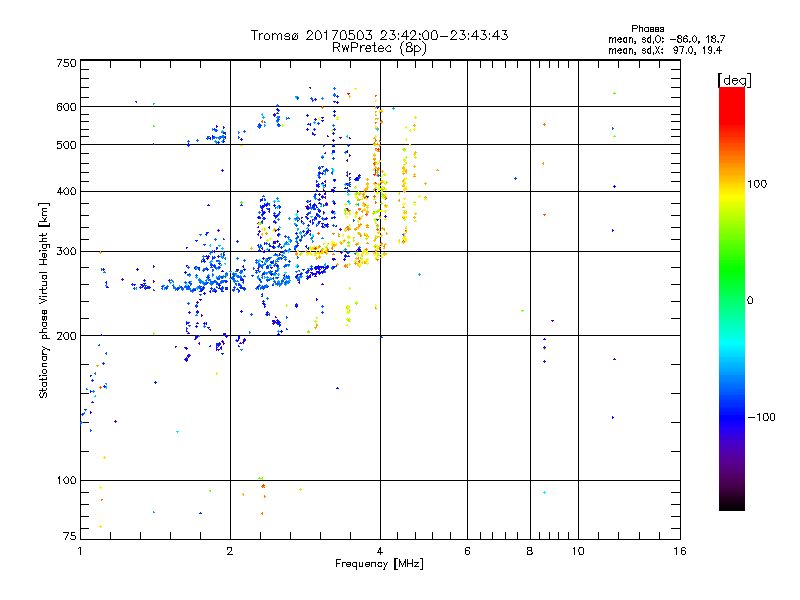The width and height of the screenshot is (800, 600).
Task: Click the plot title 'Tromsø 20170503 23:42:00-23:43:43'
Action: point(379,35)
